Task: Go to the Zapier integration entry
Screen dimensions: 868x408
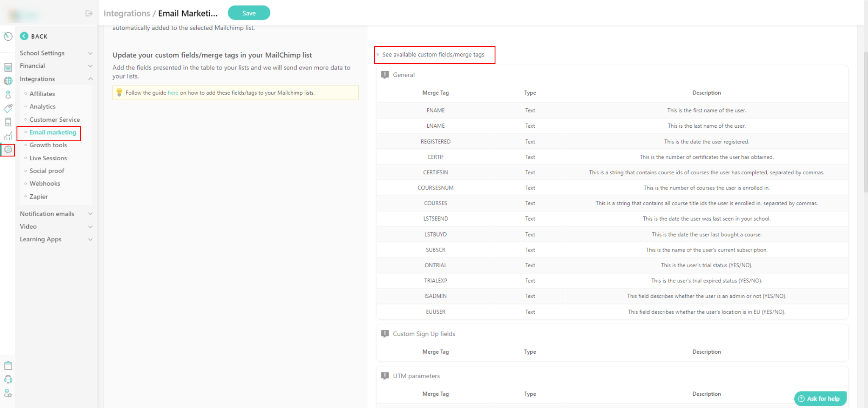Action: pos(39,196)
